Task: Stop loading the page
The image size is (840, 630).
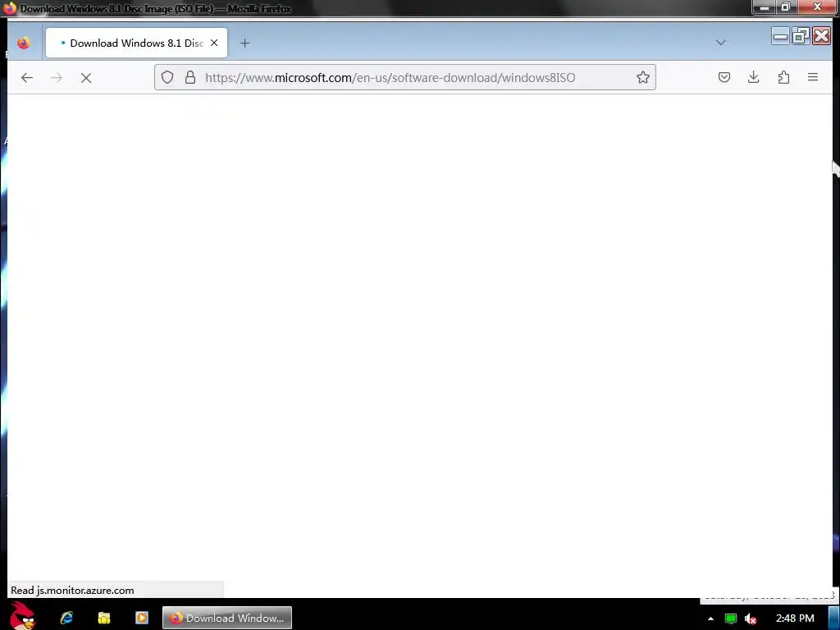Action: 85,78
